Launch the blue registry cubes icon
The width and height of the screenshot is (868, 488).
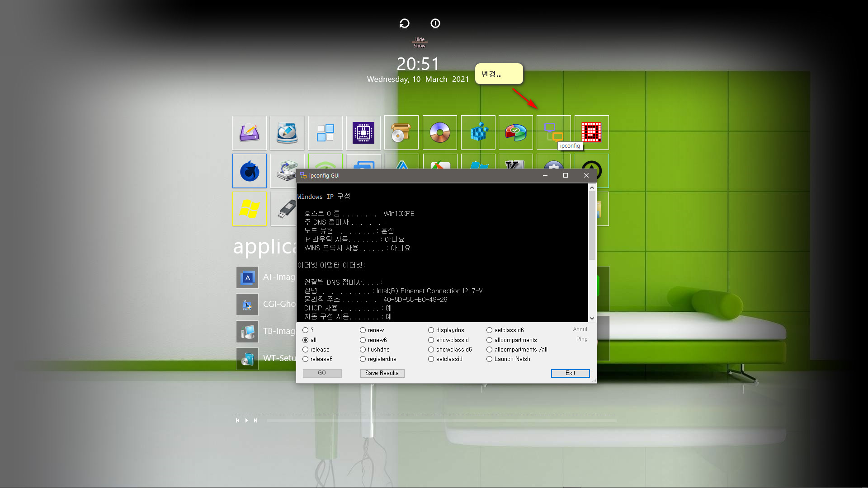pos(478,133)
